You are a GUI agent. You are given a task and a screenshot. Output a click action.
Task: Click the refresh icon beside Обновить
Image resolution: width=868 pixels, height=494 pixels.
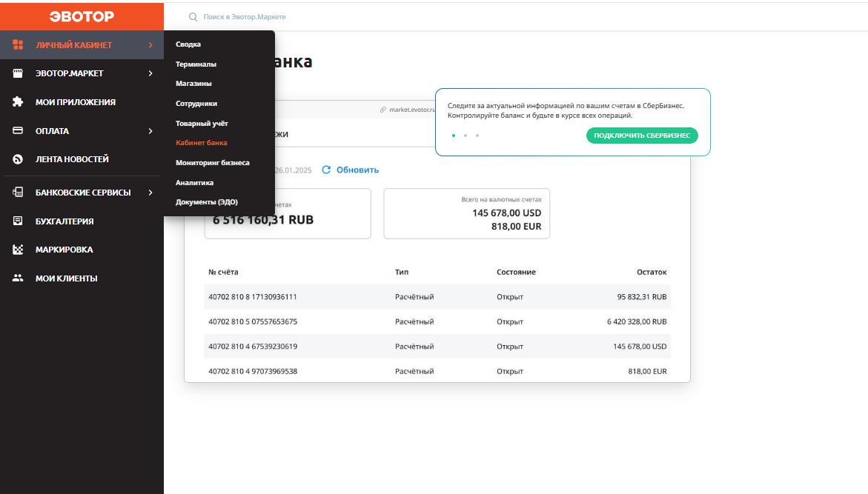pos(326,170)
